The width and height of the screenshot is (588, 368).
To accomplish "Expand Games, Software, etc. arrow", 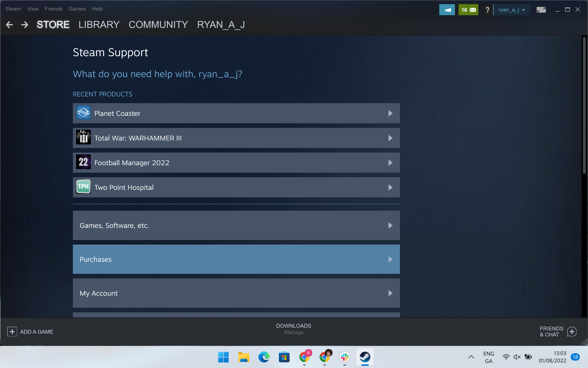I will click(x=390, y=225).
